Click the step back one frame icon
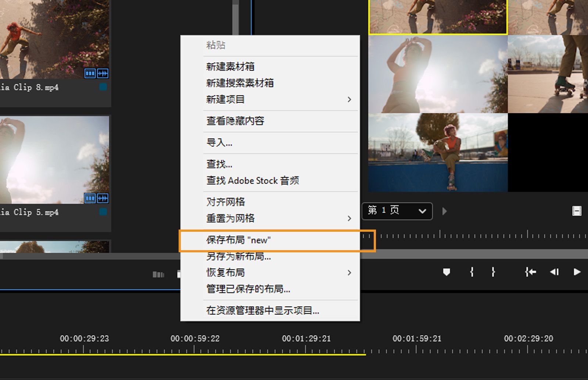 coord(555,272)
